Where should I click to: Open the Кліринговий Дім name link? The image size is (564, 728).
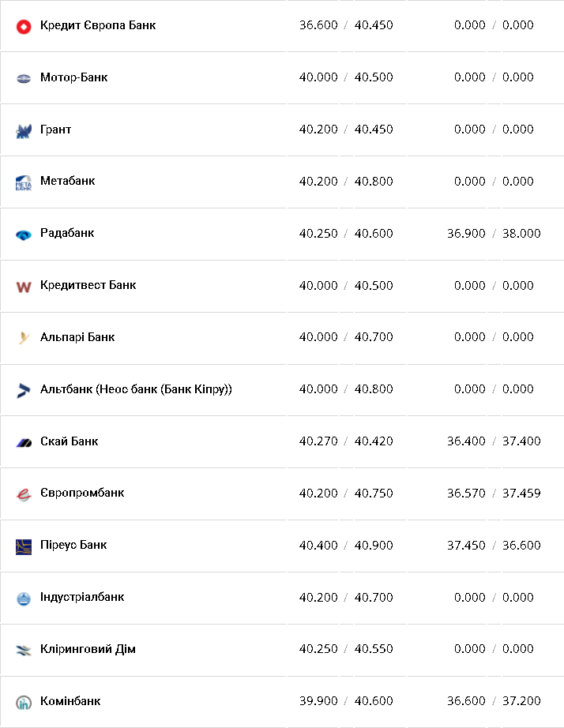[88, 650]
